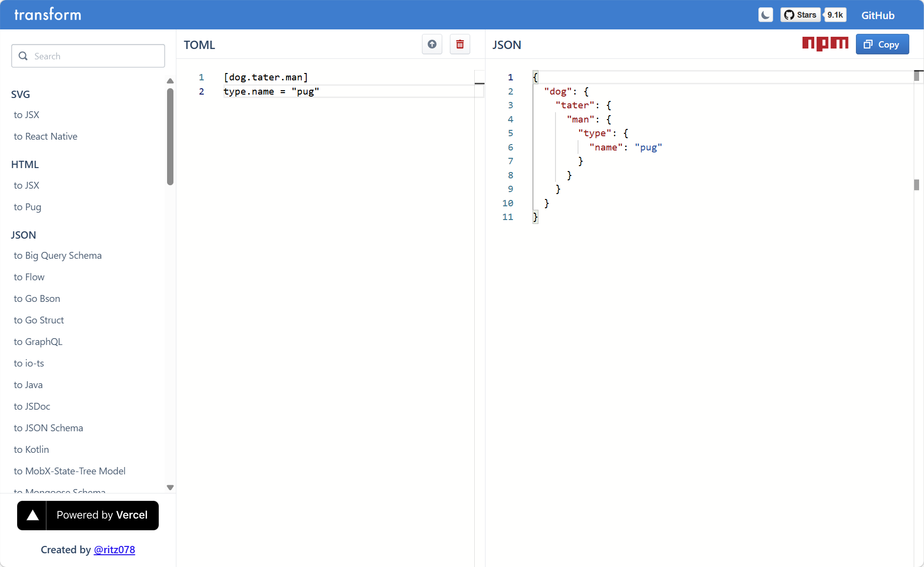Choose HTML to Pug converter

(27, 207)
